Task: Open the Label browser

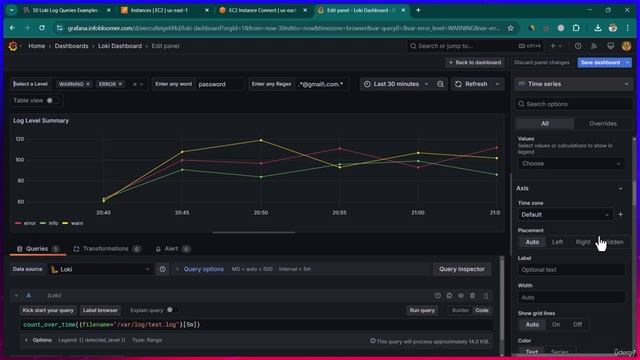Action: [x=100, y=310]
